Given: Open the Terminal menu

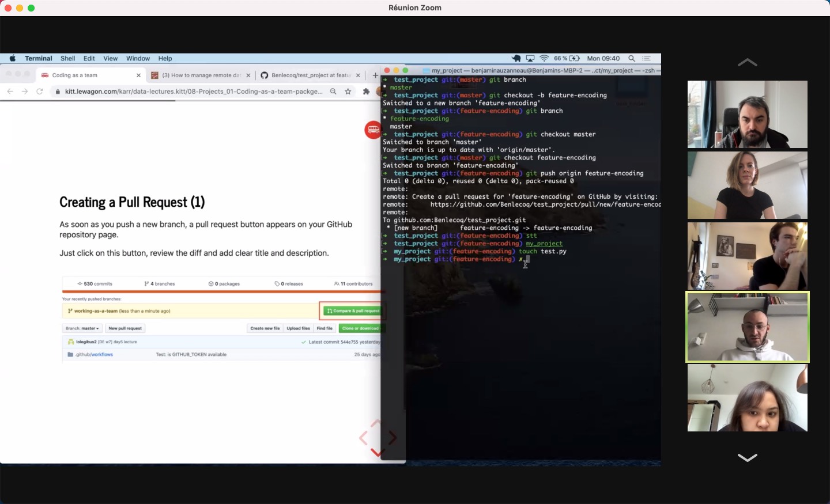Looking at the screenshot, I should click(x=38, y=58).
